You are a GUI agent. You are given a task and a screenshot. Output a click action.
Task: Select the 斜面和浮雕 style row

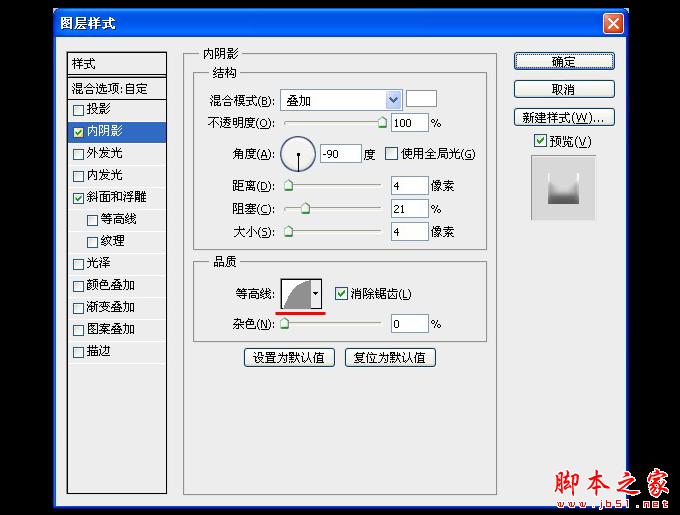click(x=117, y=198)
